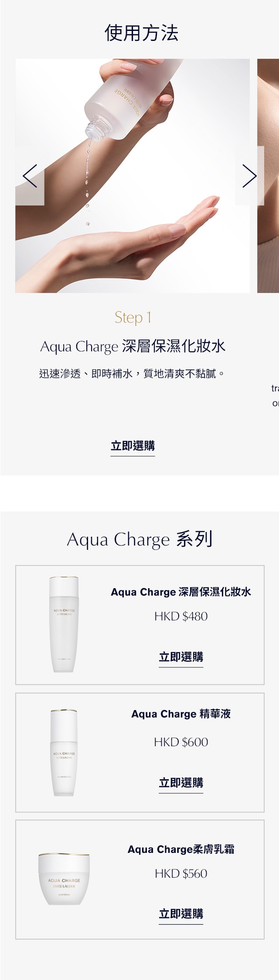Screen dimensions: 279x980
Task: Select the toner bottle product image
Action: pos(64,625)
